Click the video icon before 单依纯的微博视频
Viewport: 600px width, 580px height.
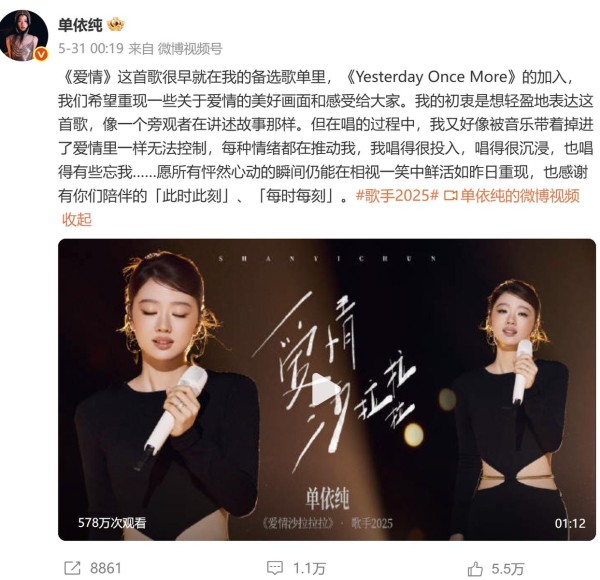pos(450,196)
